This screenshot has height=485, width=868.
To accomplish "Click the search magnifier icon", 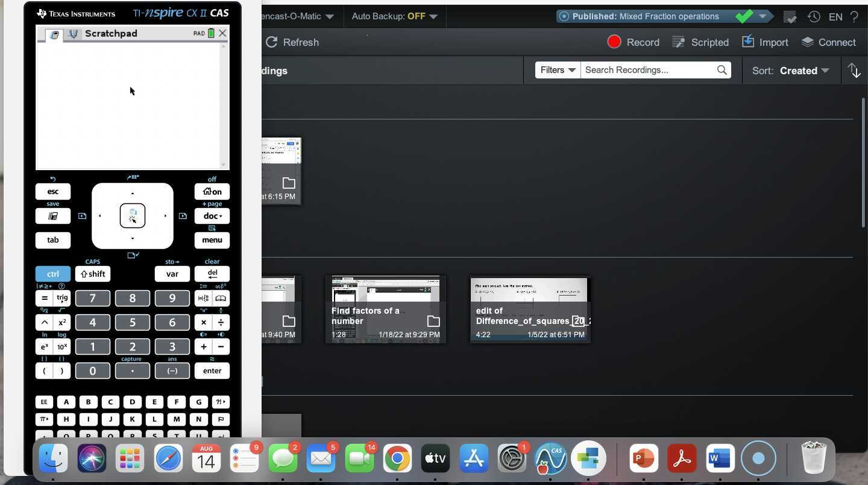I will 722,70.
